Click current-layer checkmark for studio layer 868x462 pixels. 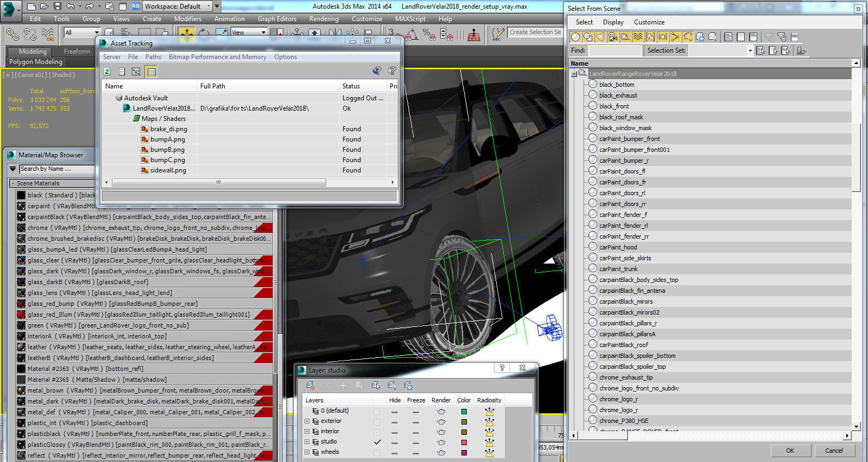(x=377, y=442)
